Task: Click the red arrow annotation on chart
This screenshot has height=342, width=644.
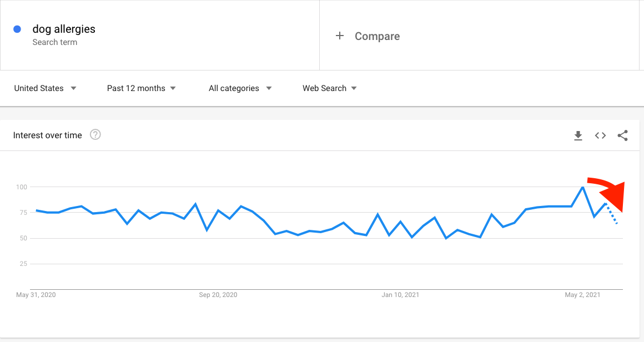Action: [x=608, y=193]
